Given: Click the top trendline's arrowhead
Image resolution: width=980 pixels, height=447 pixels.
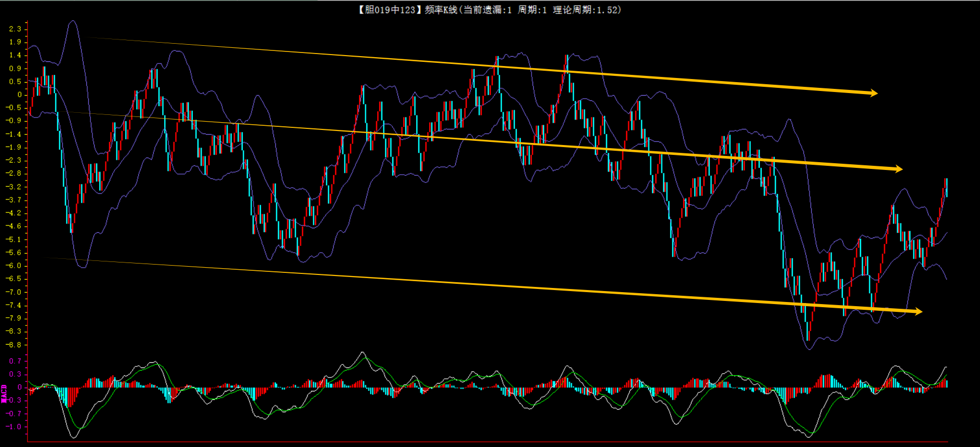Looking at the screenshot, I should coord(873,93).
